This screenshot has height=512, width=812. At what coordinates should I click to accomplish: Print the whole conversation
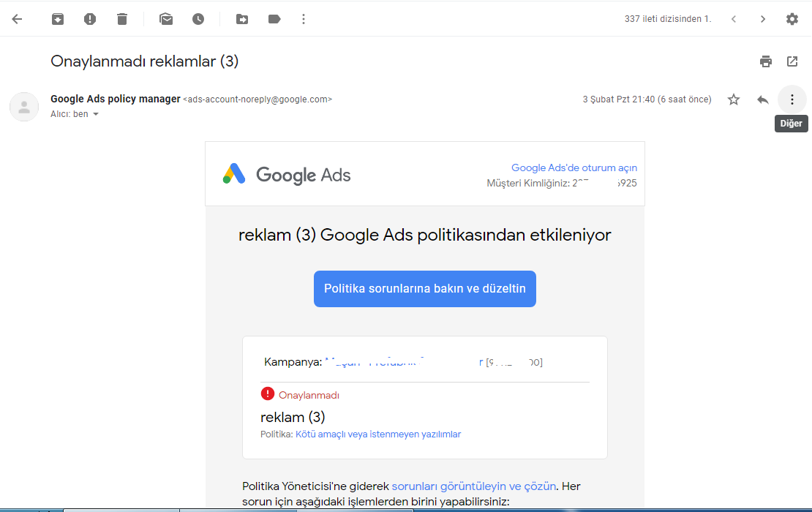(x=765, y=61)
